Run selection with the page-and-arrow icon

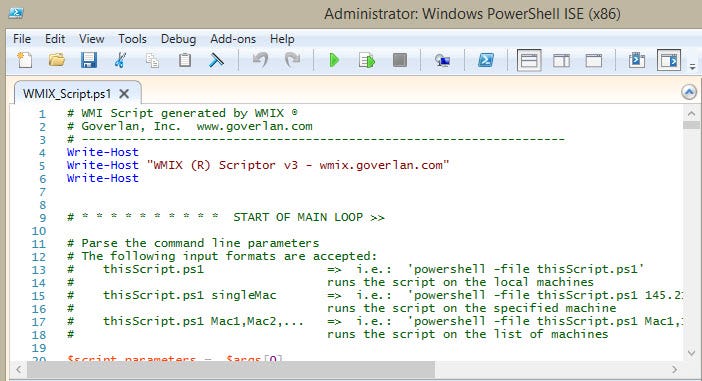367,60
